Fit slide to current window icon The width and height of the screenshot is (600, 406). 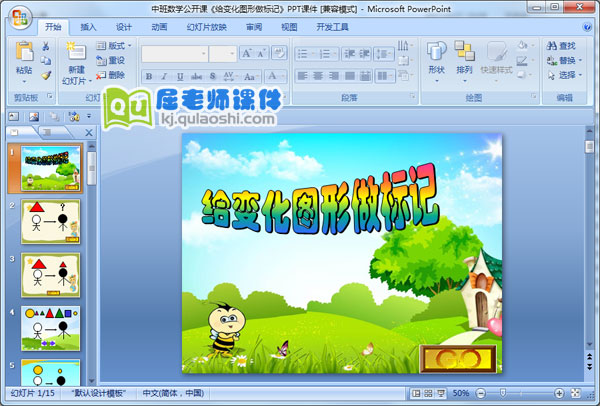pos(576,393)
